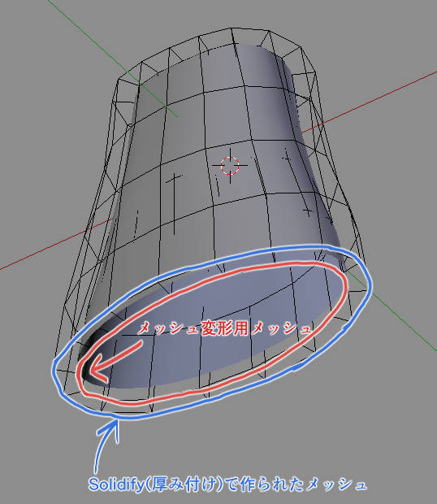Click the small cross marker on right side face
Screen dimensions: 437x504
308,211
